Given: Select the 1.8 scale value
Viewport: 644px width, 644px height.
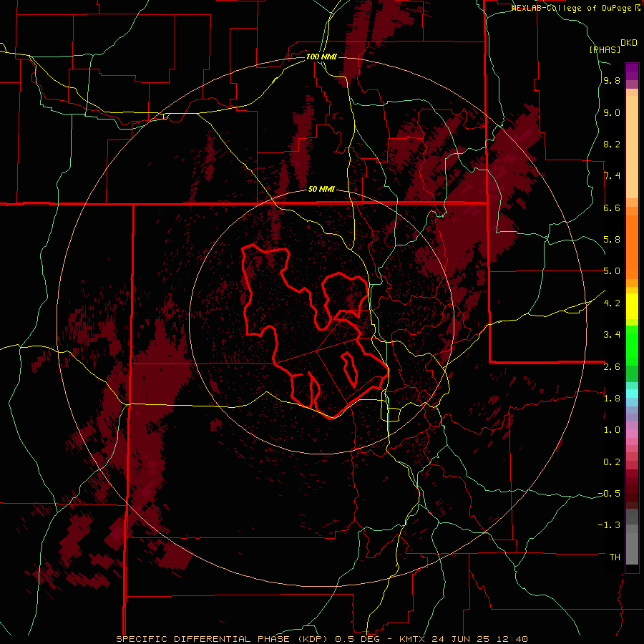Looking at the screenshot, I should 612,399.
